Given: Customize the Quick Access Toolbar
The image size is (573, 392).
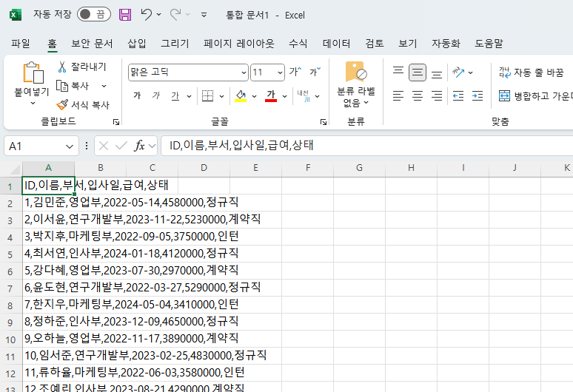Looking at the screenshot, I should point(204,15).
